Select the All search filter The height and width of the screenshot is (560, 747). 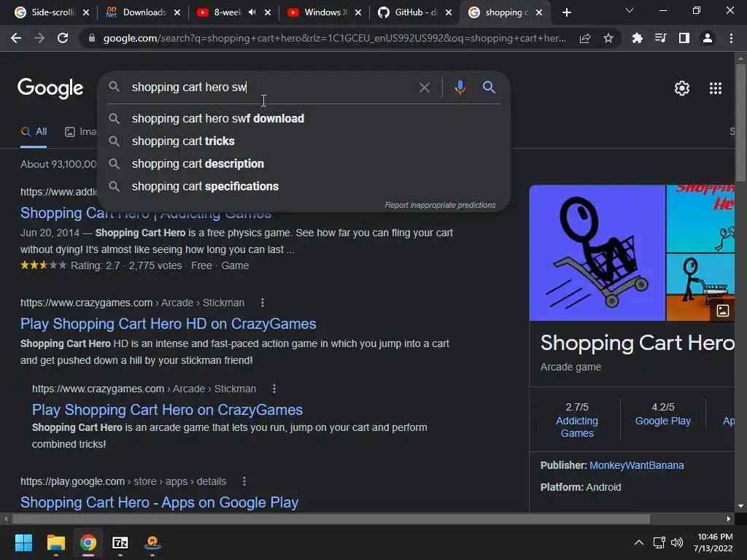pos(34,132)
